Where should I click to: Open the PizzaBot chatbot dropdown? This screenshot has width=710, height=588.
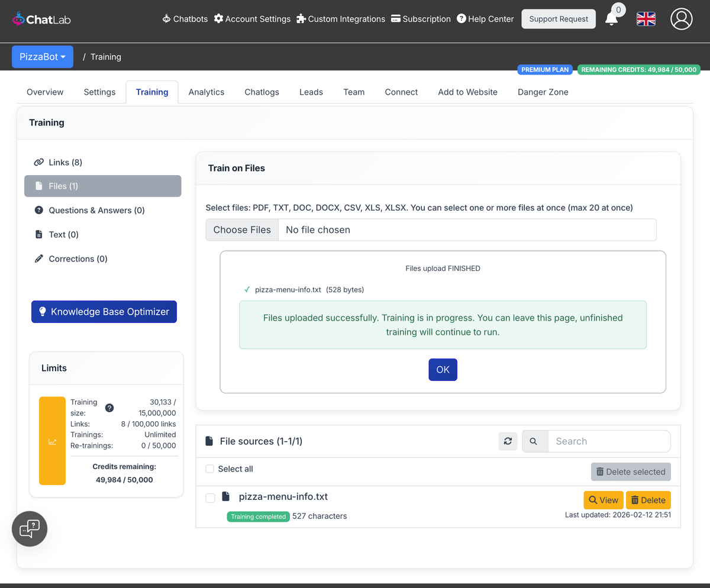pos(42,56)
